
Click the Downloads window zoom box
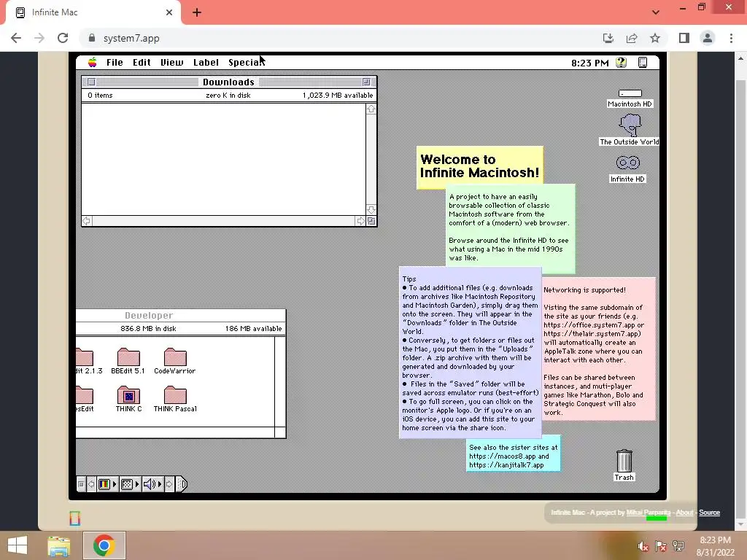point(366,82)
